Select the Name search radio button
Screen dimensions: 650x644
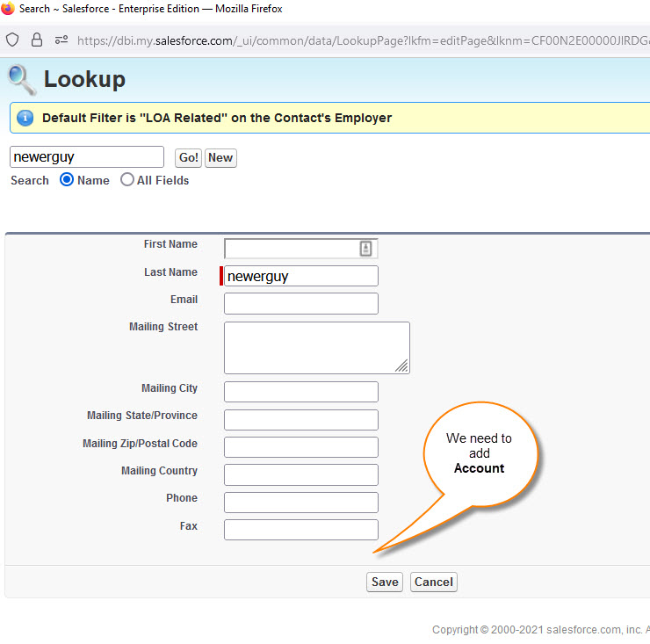coord(67,179)
